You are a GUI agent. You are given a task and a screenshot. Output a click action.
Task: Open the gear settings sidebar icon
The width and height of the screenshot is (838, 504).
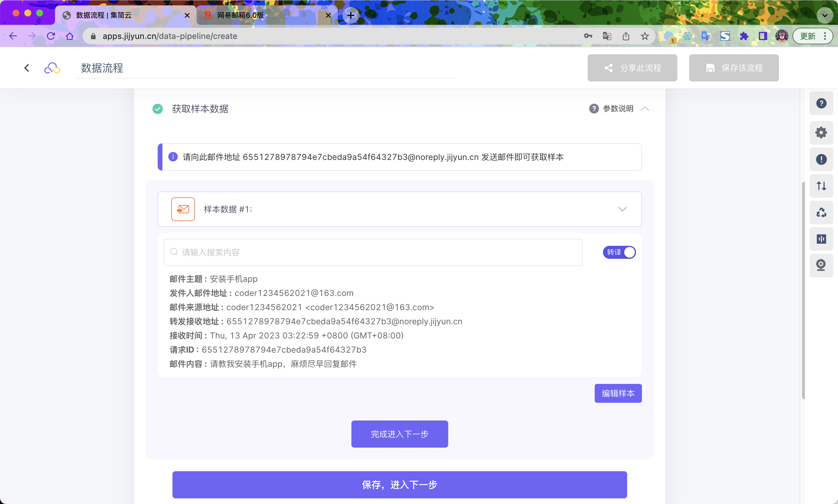point(821,132)
